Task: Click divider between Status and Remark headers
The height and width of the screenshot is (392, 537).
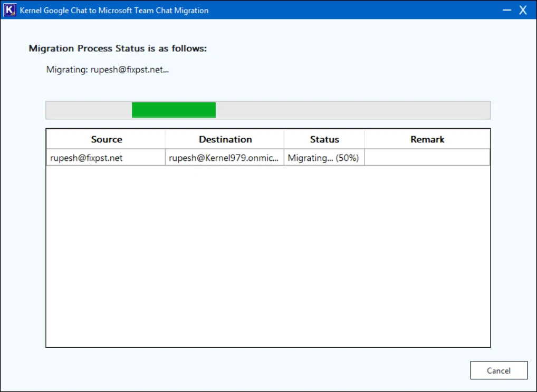Action: [365, 139]
